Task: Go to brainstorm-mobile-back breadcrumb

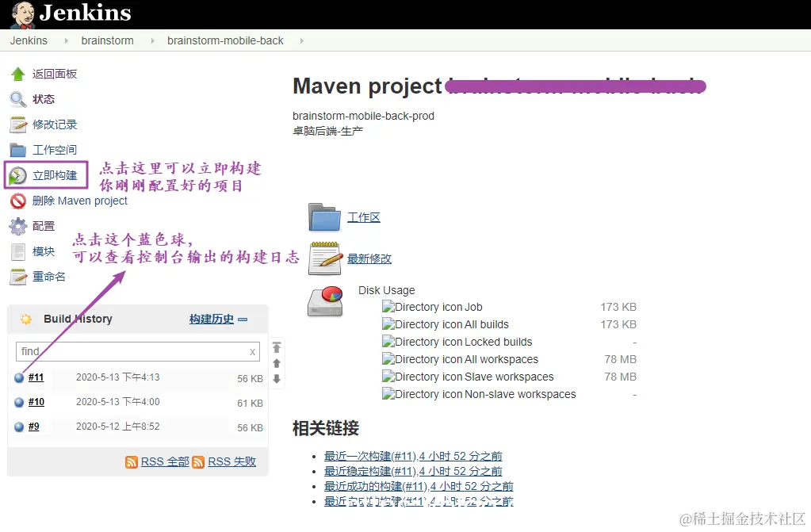Action: pyautogui.click(x=225, y=41)
